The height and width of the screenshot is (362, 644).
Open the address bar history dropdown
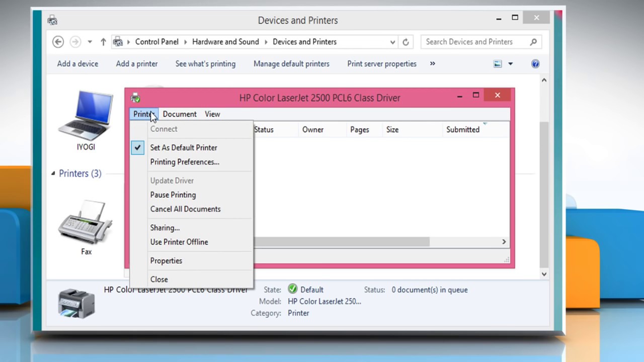point(392,42)
